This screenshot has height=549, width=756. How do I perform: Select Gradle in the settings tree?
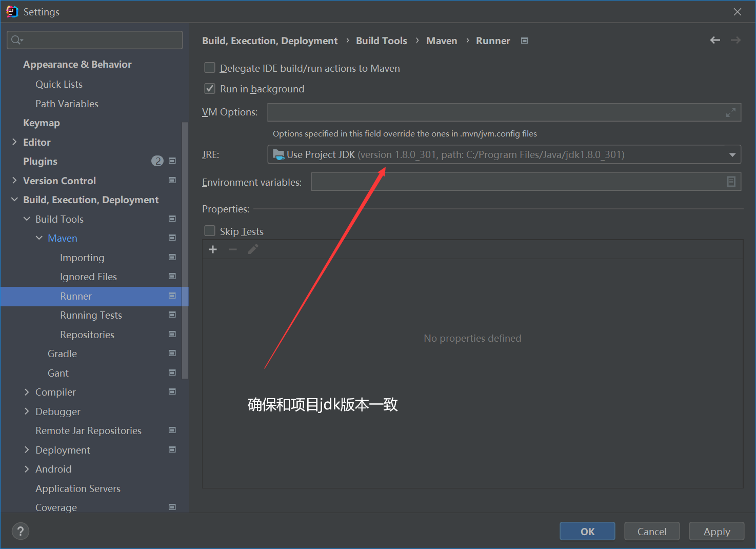62,354
